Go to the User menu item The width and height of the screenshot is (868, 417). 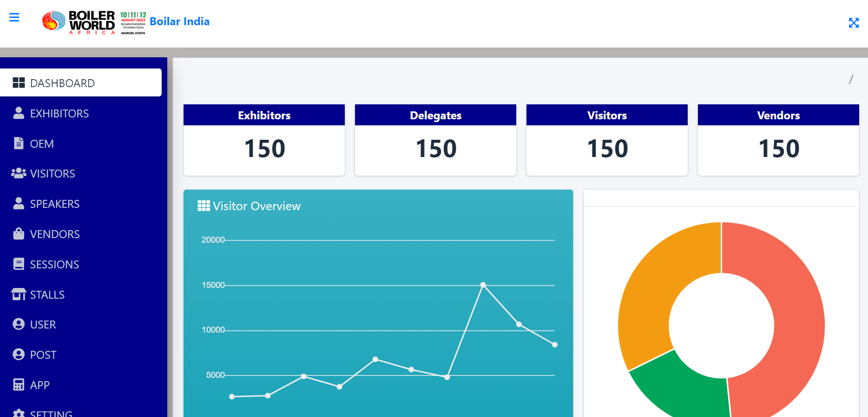click(x=43, y=325)
